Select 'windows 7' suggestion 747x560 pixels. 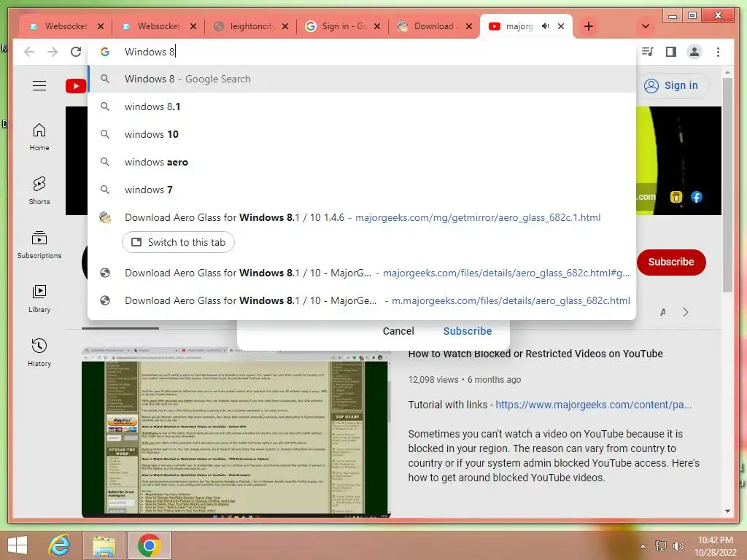tap(362, 190)
